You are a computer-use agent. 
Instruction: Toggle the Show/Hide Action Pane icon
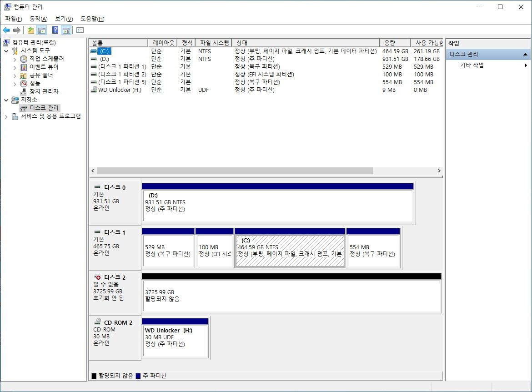66,30
